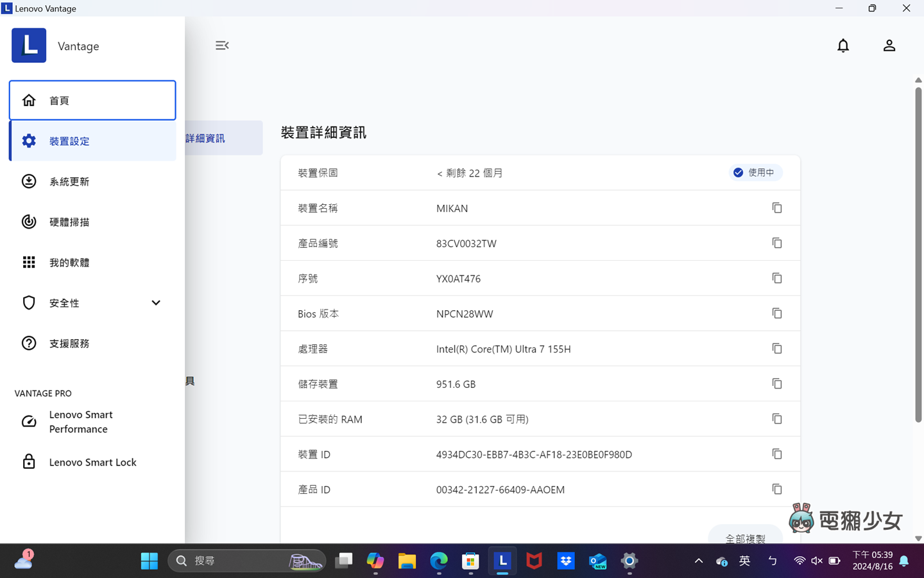924x578 pixels.
Task: Click the 使用中 warranty status badge
Action: tap(755, 172)
